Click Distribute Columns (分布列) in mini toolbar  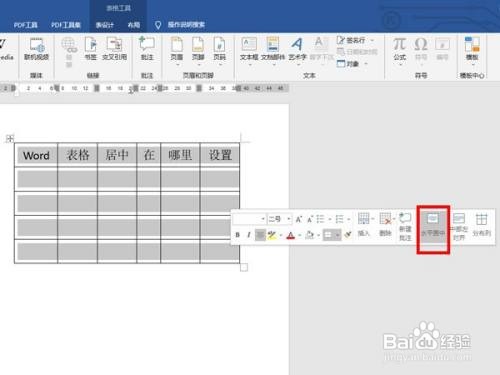pyautogui.click(x=481, y=224)
